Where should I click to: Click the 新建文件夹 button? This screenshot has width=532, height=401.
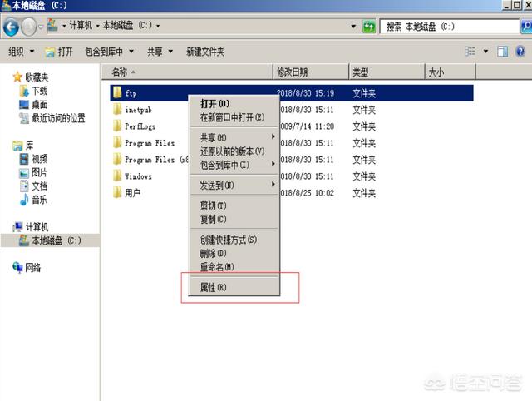tap(205, 52)
